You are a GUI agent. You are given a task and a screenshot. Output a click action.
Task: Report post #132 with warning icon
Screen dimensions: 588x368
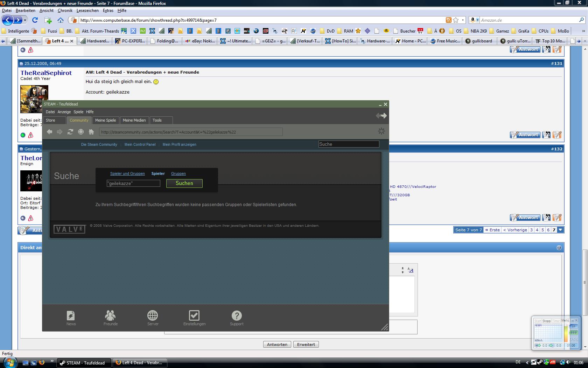pyautogui.click(x=31, y=218)
